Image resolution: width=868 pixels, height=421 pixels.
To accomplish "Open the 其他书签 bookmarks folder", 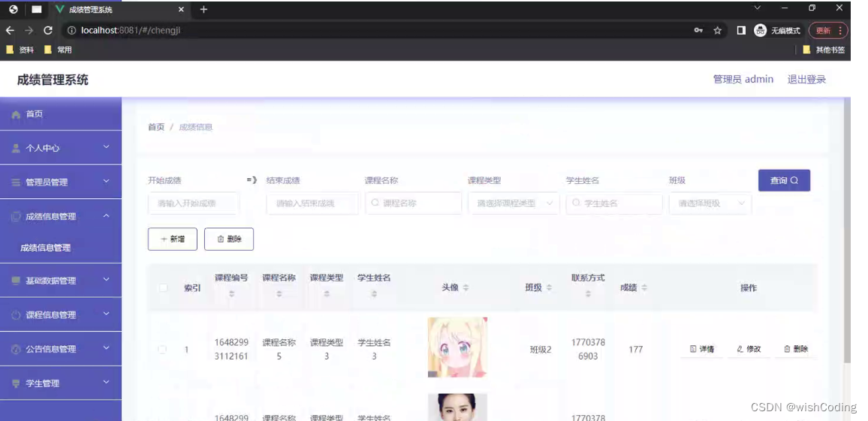I will click(824, 50).
